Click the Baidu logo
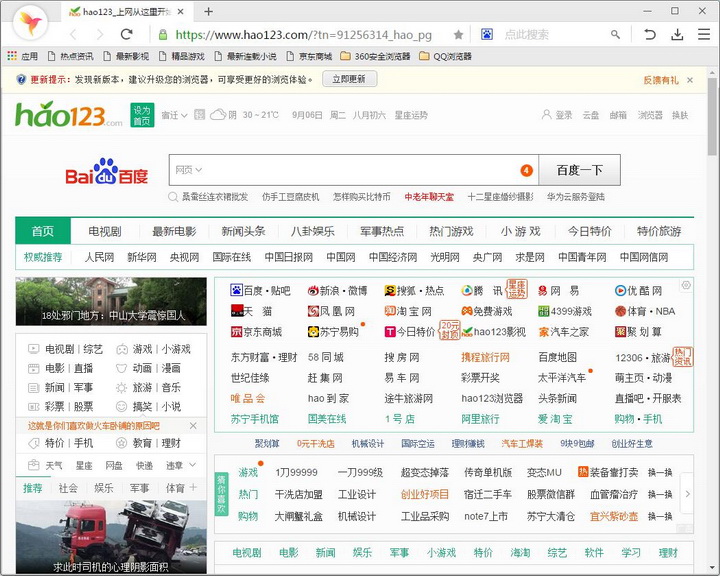The height and width of the screenshot is (576, 720). 107,171
